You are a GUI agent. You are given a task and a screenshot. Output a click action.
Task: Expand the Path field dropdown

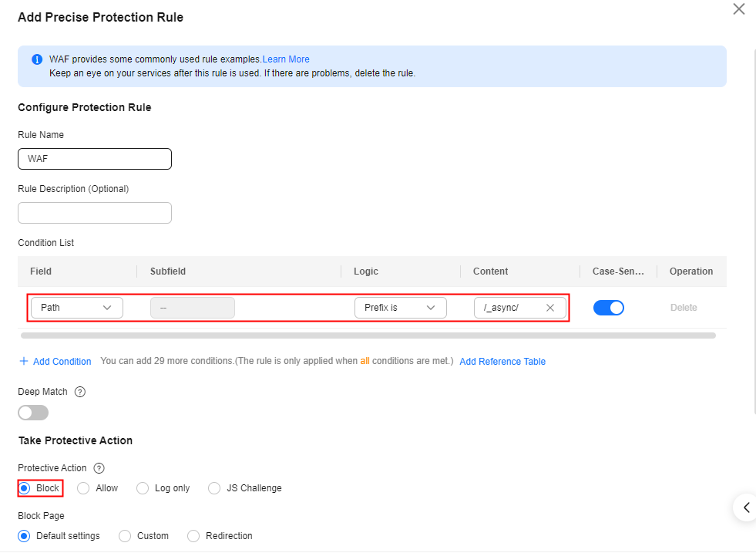pyautogui.click(x=77, y=308)
